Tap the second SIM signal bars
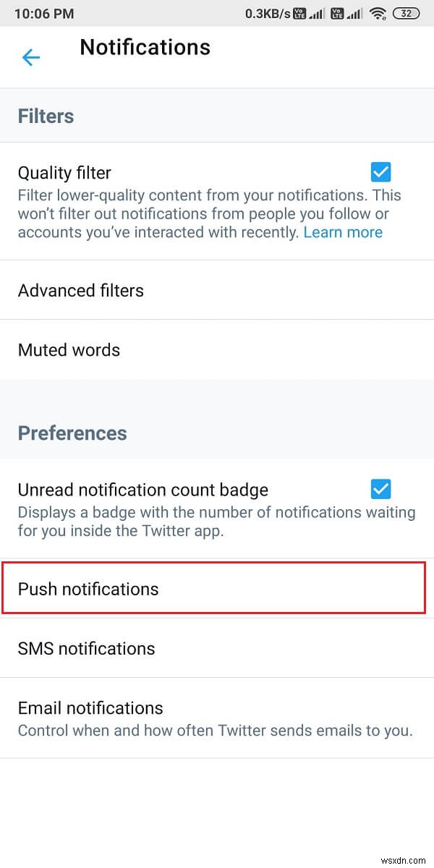The height and width of the screenshot is (868, 434). pyautogui.click(x=355, y=14)
